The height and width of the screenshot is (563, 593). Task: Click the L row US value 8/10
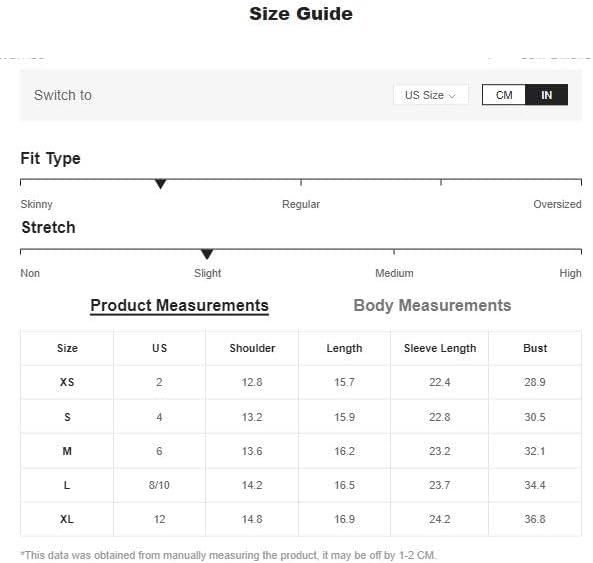[159, 485]
